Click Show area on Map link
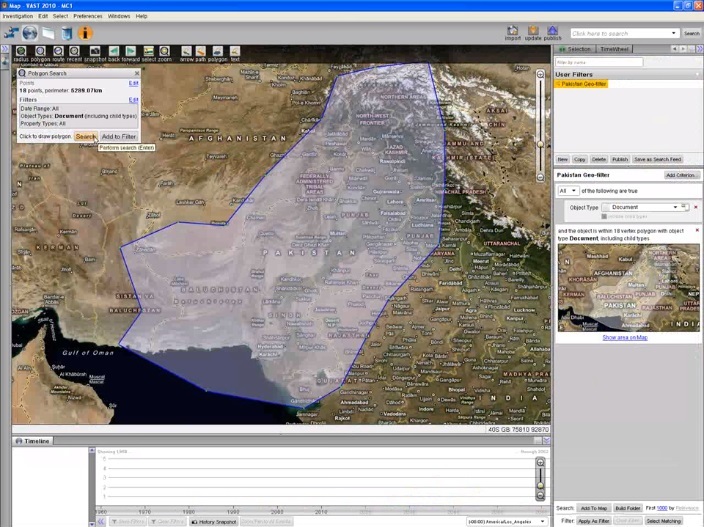Screen dimensions: 704x527 point(625,338)
